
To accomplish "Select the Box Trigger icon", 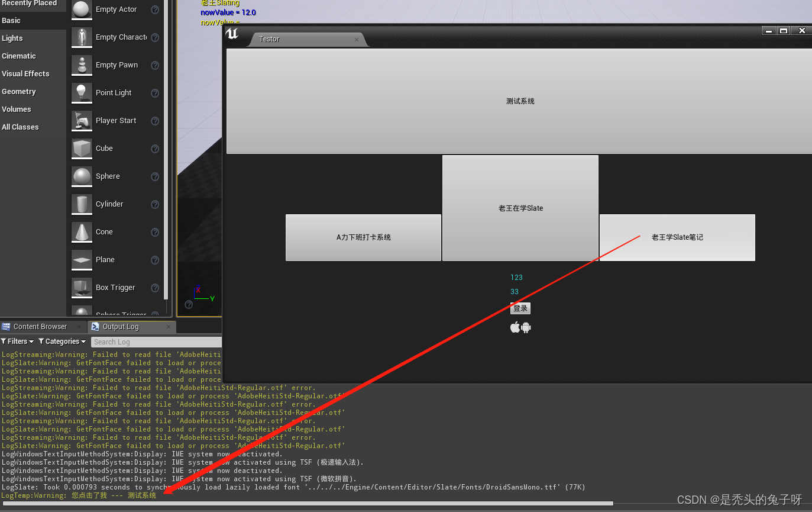I will pyautogui.click(x=82, y=288).
